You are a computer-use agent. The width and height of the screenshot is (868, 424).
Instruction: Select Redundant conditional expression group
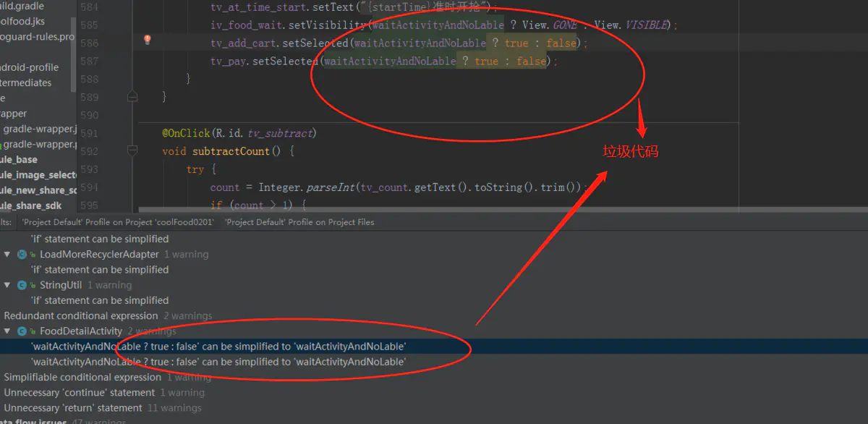[81, 316]
